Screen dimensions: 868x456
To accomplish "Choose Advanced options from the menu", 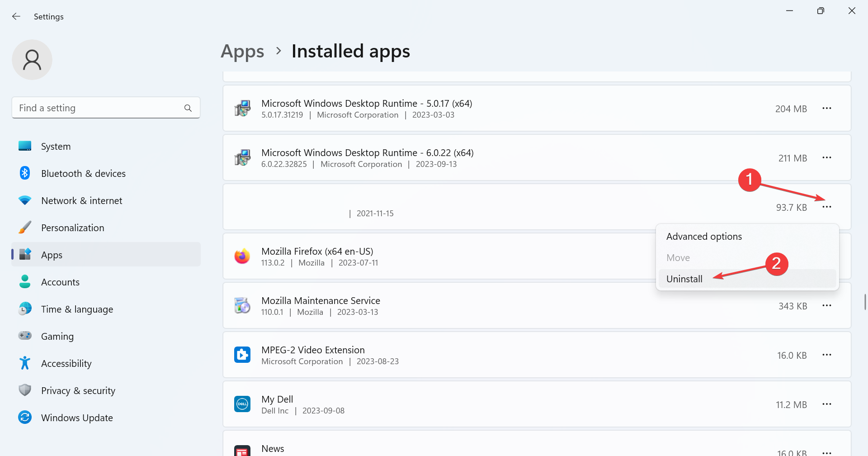I will pos(747,237).
